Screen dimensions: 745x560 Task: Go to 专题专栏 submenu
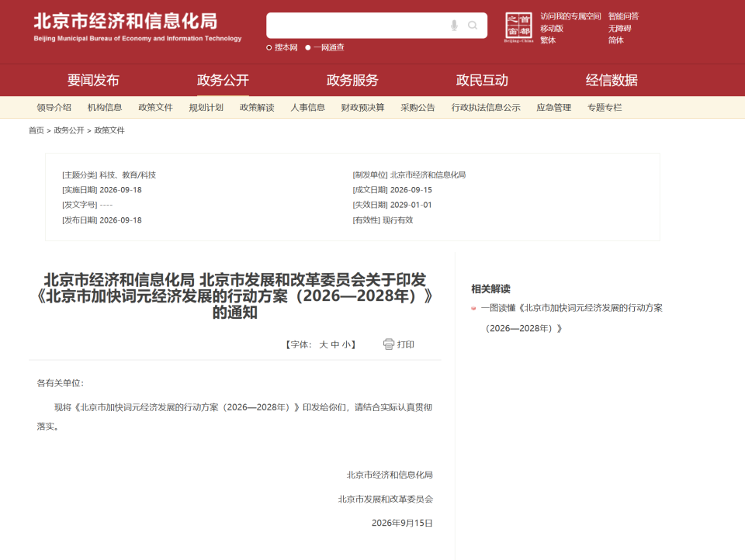pos(605,107)
